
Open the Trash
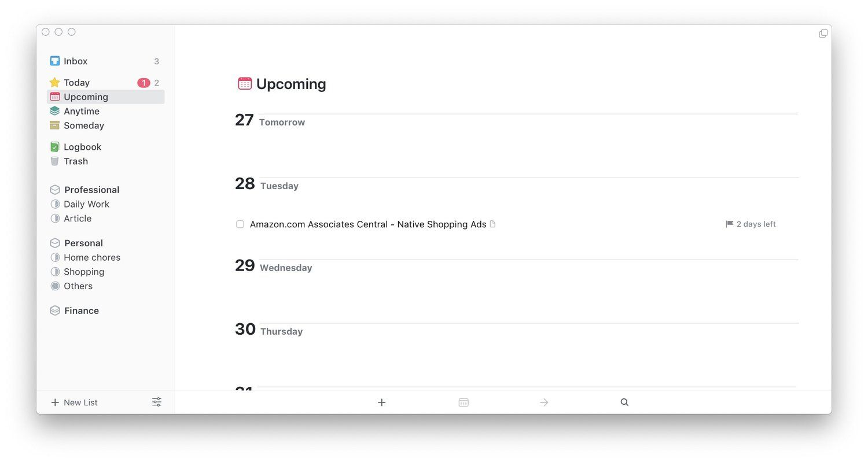pos(76,161)
